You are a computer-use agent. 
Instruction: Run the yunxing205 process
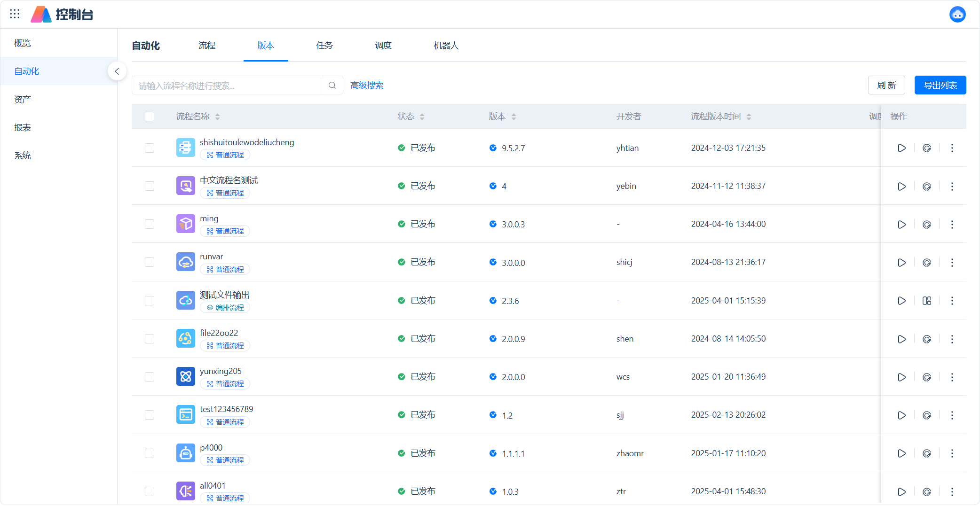(901, 377)
